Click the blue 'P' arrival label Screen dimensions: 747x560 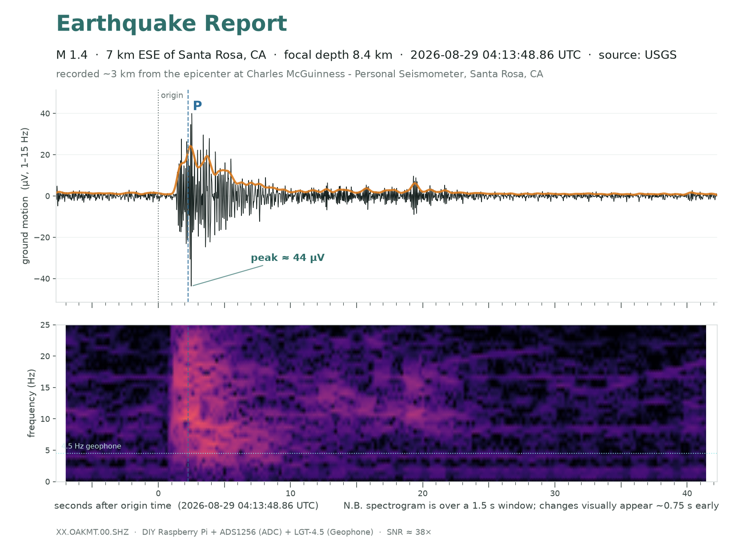pos(197,106)
